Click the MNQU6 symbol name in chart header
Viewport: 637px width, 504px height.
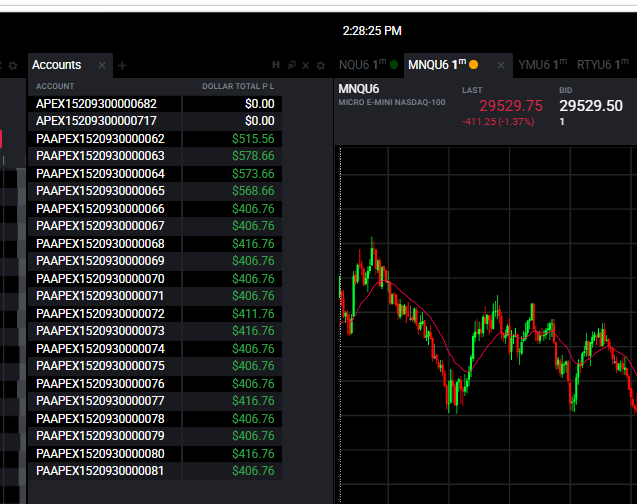pos(359,89)
